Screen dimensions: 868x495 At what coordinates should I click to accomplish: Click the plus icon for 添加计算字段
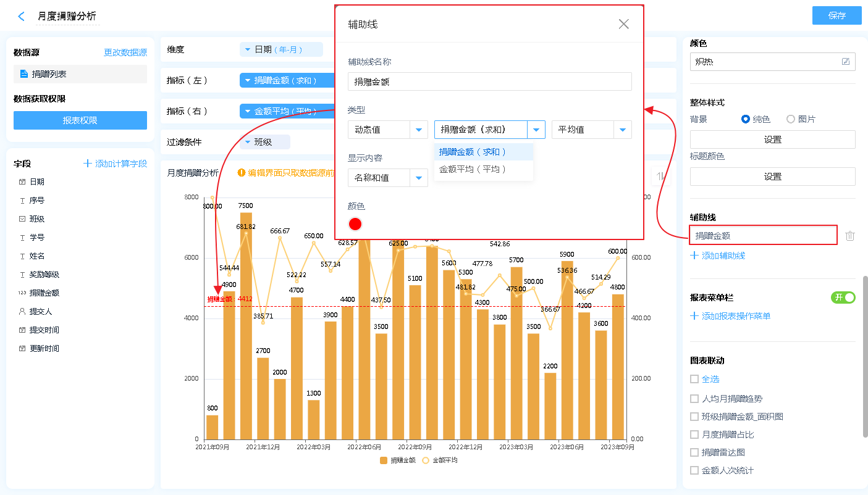[x=88, y=164]
